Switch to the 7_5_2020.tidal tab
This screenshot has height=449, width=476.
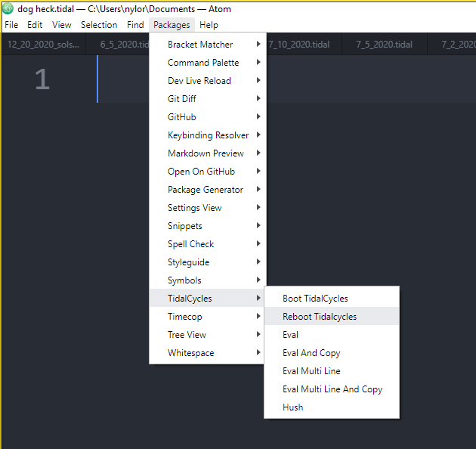coord(385,45)
